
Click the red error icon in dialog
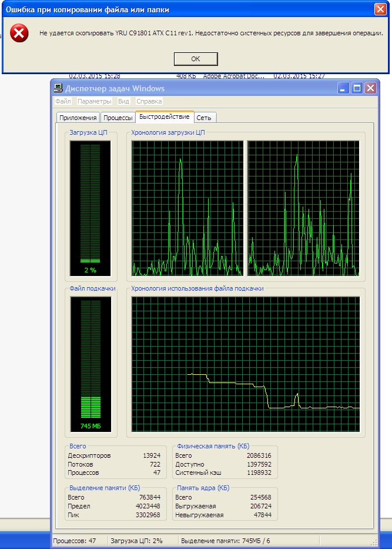click(19, 34)
